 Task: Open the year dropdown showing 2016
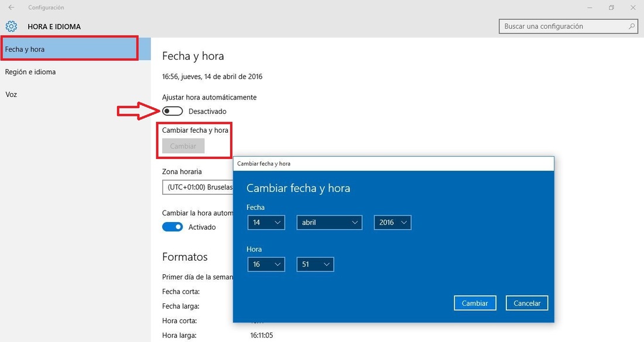pos(392,222)
